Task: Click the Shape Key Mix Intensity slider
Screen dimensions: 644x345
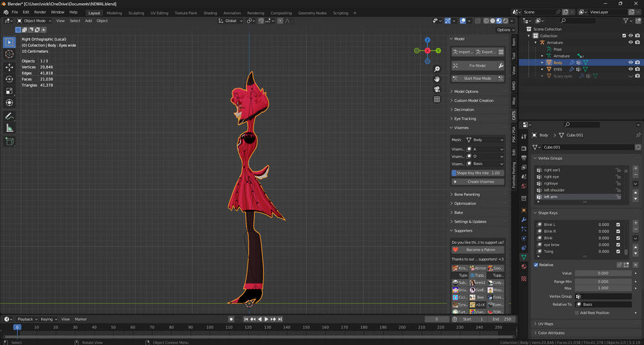Action: tap(477, 173)
